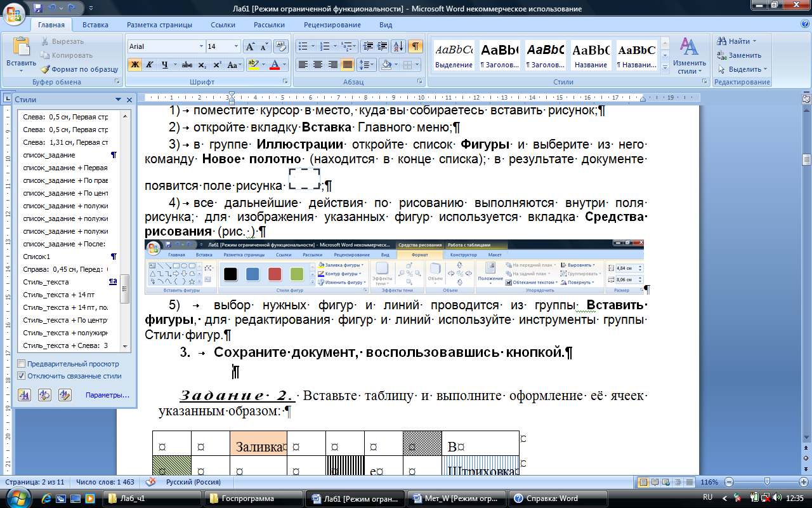Viewport: 812px width, 508px height.
Task: Align text to the left
Action: tap(303, 65)
